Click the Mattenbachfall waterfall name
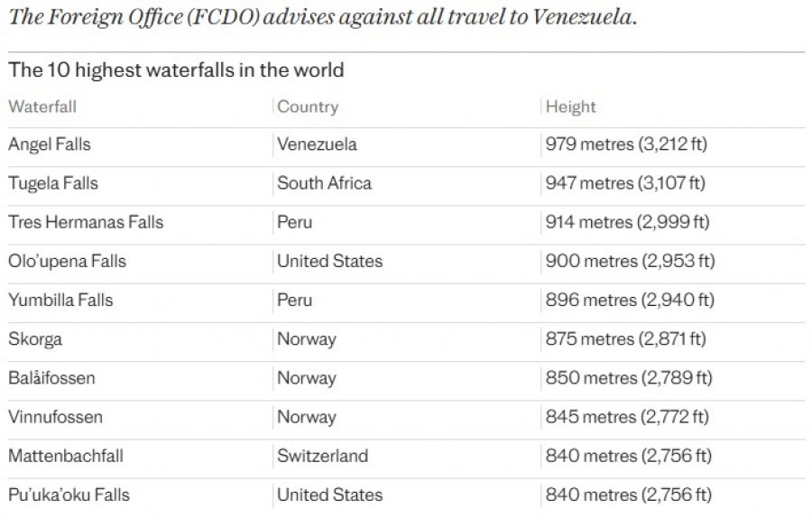812x518 pixels. coord(66,456)
